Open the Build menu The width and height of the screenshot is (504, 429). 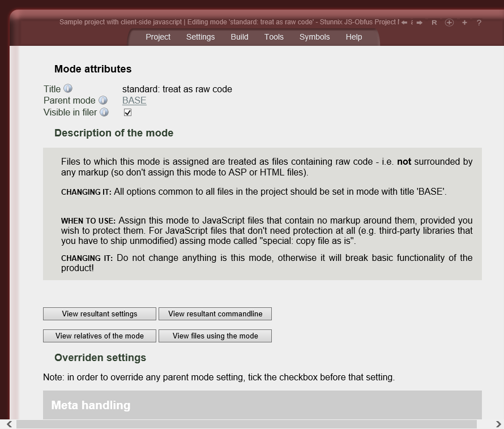239,37
